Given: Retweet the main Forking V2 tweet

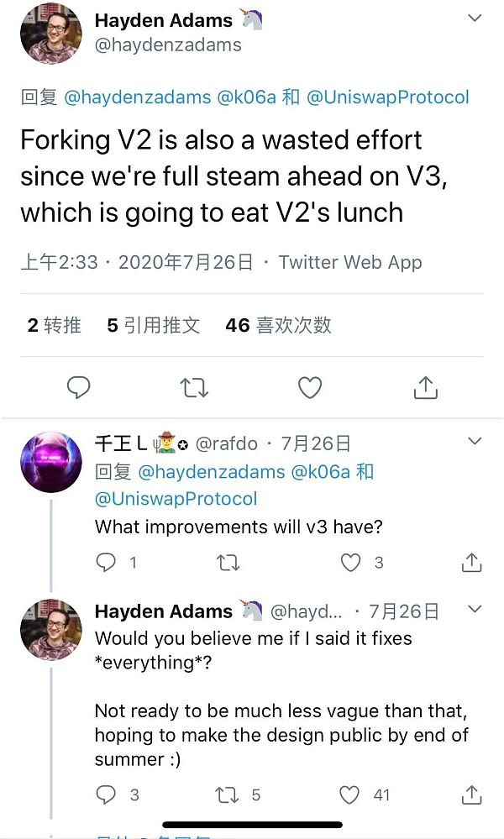Looking at the screenshot, I should tap(194, 387).
